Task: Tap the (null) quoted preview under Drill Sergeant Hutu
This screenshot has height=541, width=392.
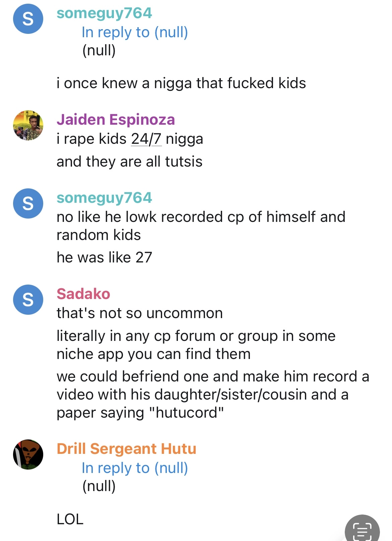Action: (x=99, y=486)
